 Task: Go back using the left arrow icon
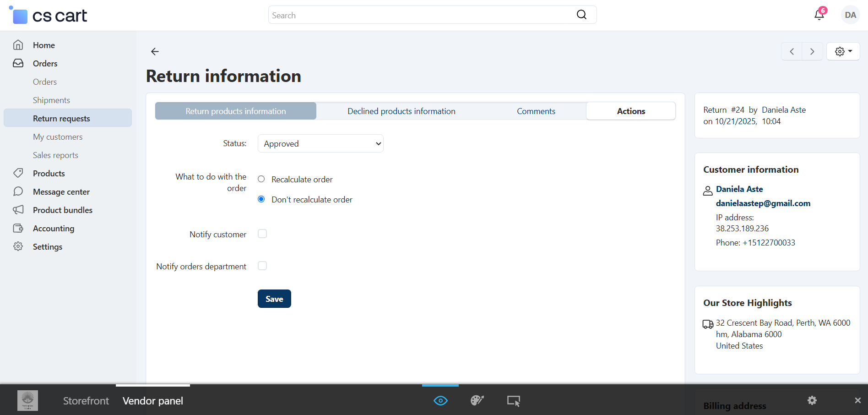coord(155,52)
